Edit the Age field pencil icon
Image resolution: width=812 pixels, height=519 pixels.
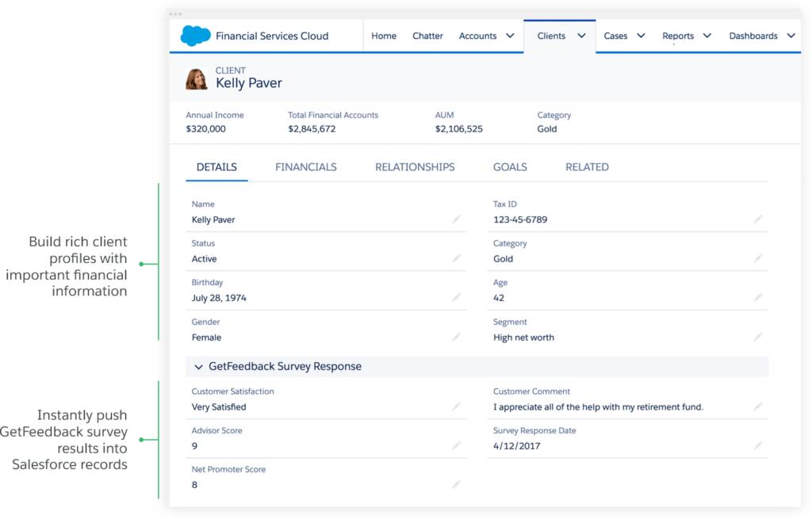757,297
